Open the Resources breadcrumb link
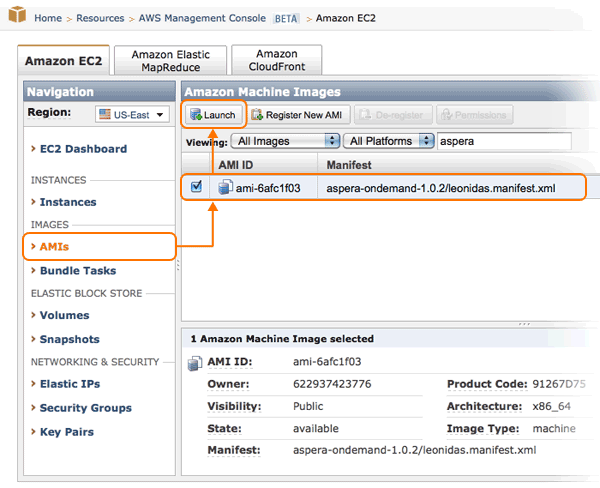The width and height of the screenshot is (600, 488). (100, 18)
